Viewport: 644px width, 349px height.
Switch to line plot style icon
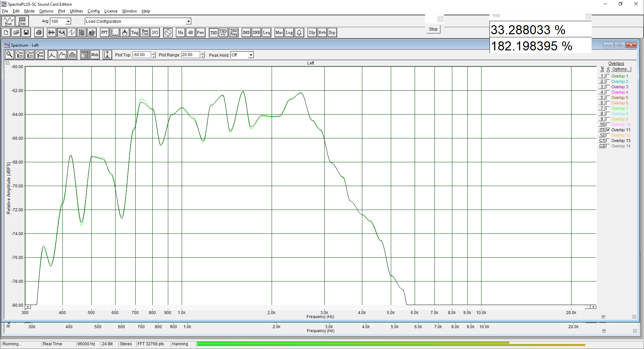point(52,55)
